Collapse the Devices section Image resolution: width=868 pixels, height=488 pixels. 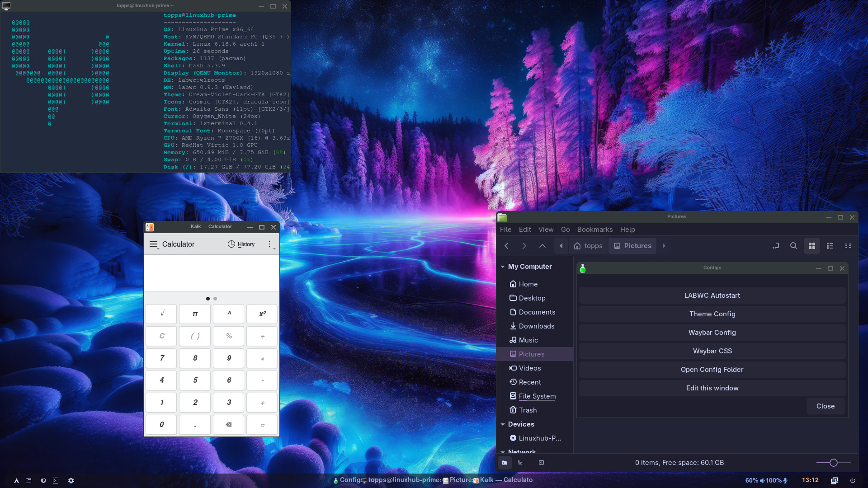[x=503, y=424]
